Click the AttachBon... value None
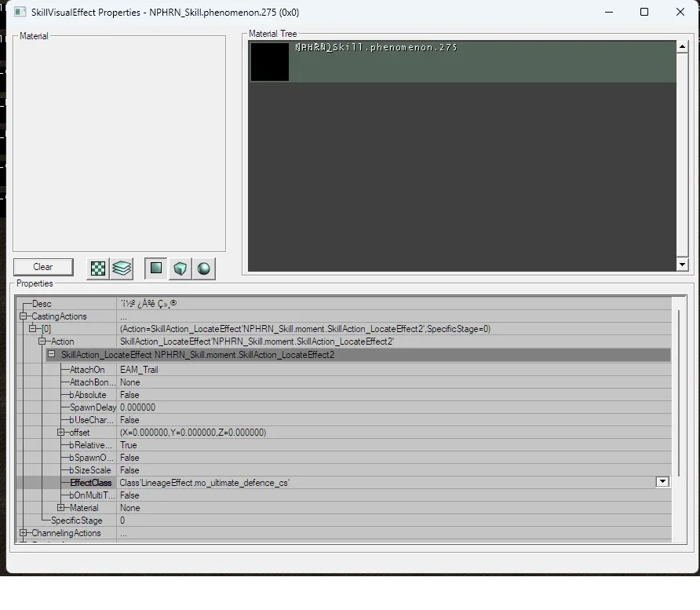The height and width of the screenshot is (610, 700). click(x=130, y=382)
